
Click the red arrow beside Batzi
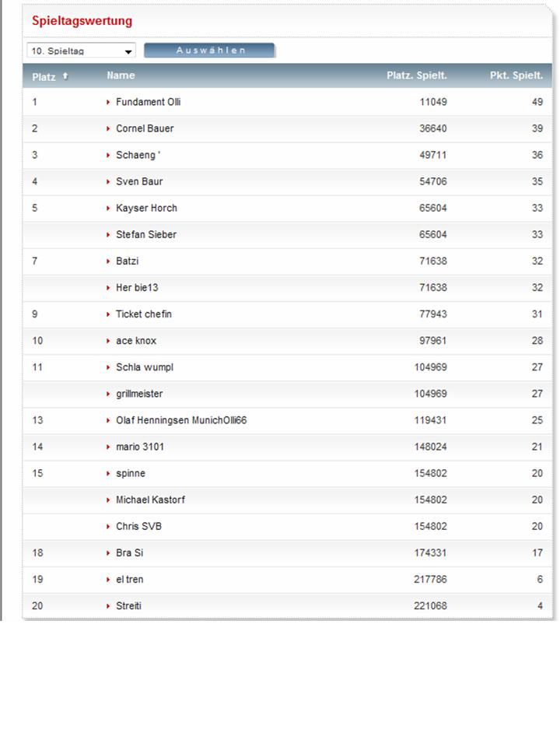pyautogui.click(x=109, y=261)
